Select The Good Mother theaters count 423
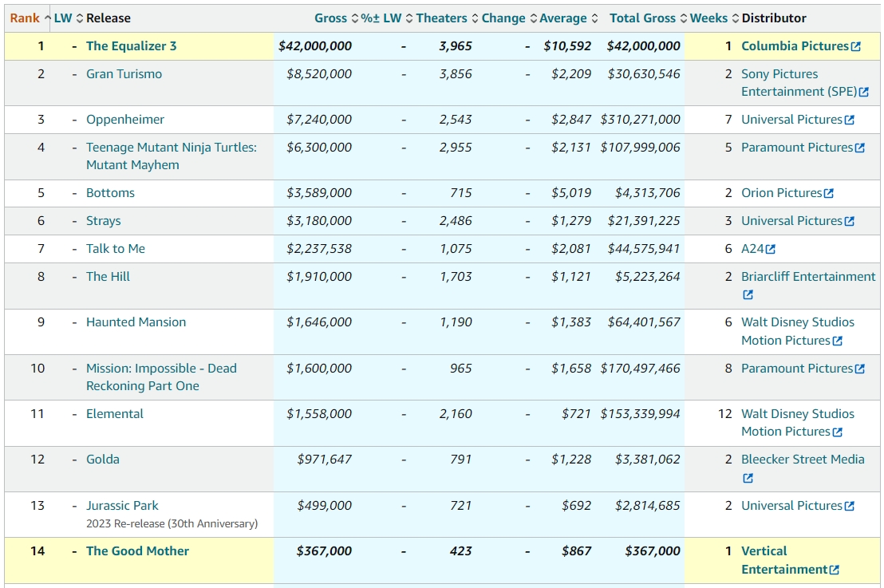The image size is (884, 588). click(x=460, y=551)
